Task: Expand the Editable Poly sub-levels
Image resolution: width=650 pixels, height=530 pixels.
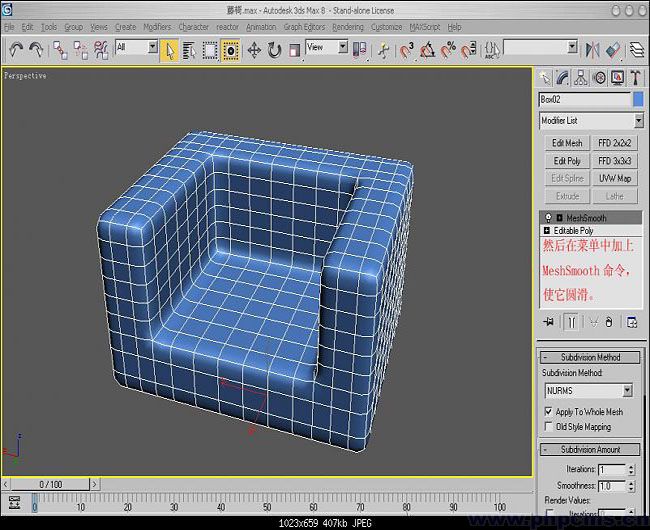Action: point(546,230)
